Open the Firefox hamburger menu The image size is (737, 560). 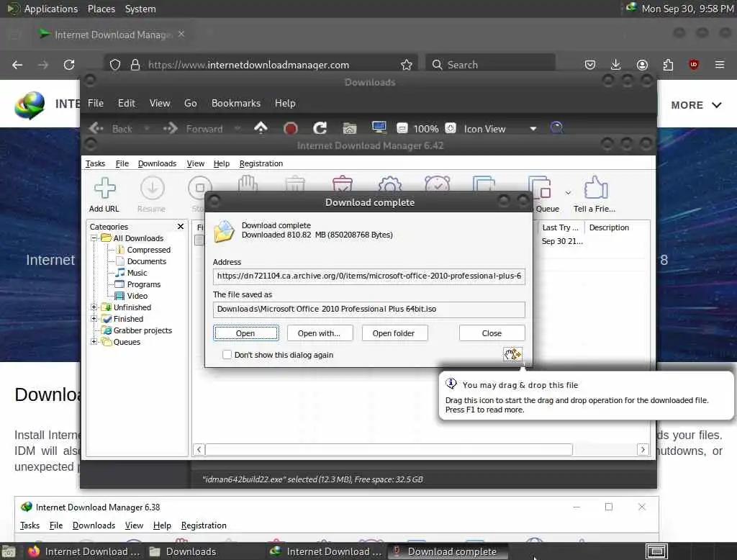[x=720, y=64]
